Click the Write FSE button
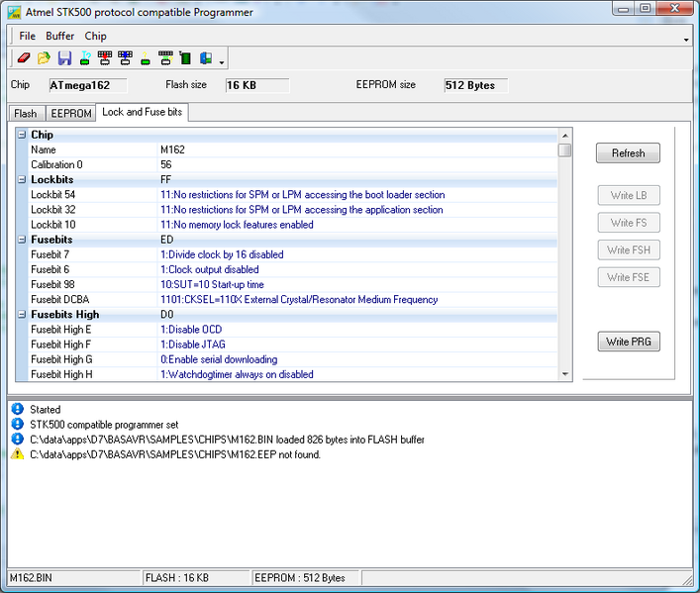This screenshot has height=593, width=700. [629, 277]
